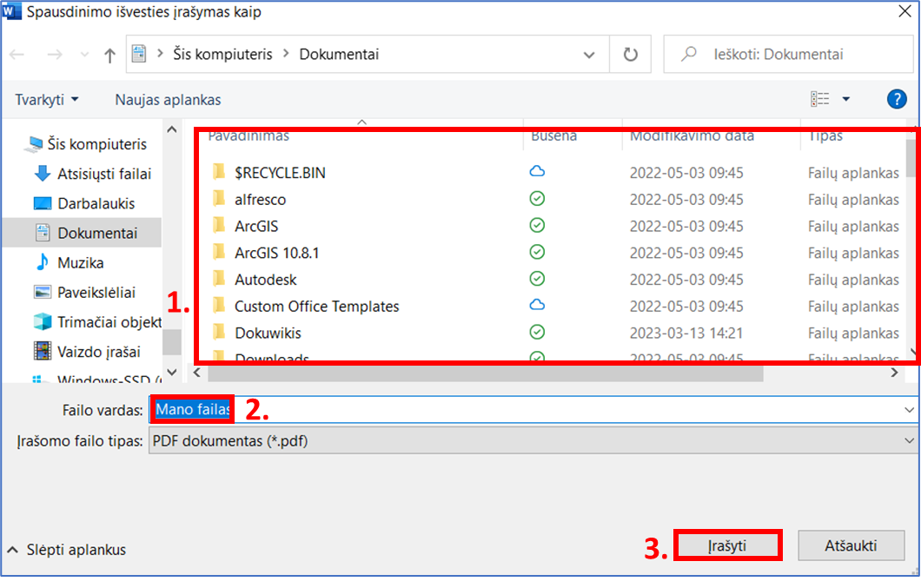Select Atsisiųsti failai in sidebar
This screenshot has width=921, height=588.
point(103,174)
